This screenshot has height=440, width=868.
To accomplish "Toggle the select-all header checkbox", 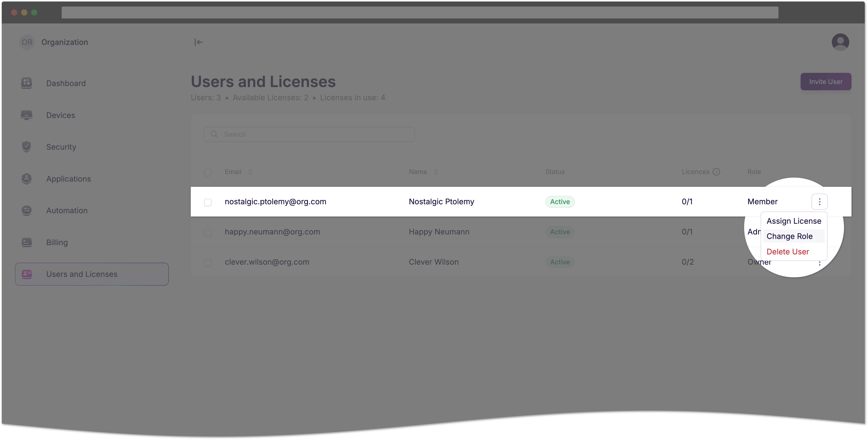I will pyautogui.click(x=208, y=172).
